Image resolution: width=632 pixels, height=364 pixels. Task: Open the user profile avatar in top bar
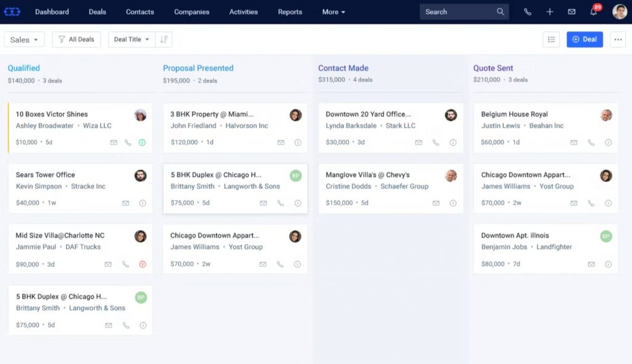620,12
